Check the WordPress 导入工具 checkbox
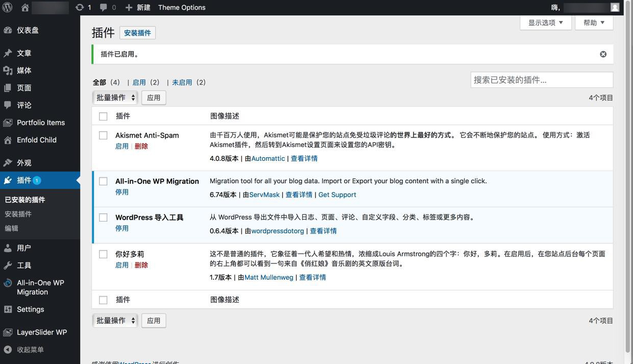Image resolution: width=633 pixels, height=364 pixels. click(x=103, y=217)
